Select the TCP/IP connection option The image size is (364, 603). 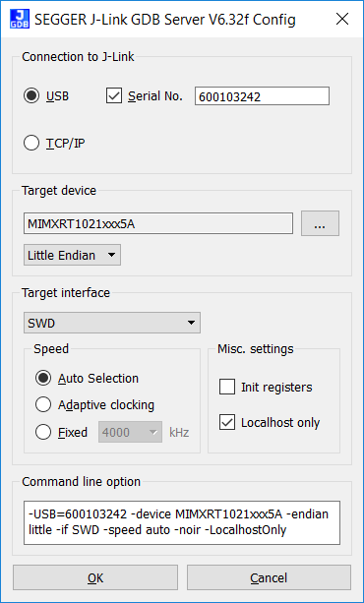(x=31, y=144)
